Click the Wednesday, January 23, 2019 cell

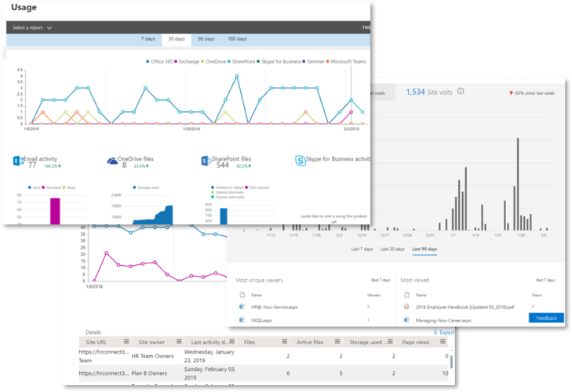209,356
